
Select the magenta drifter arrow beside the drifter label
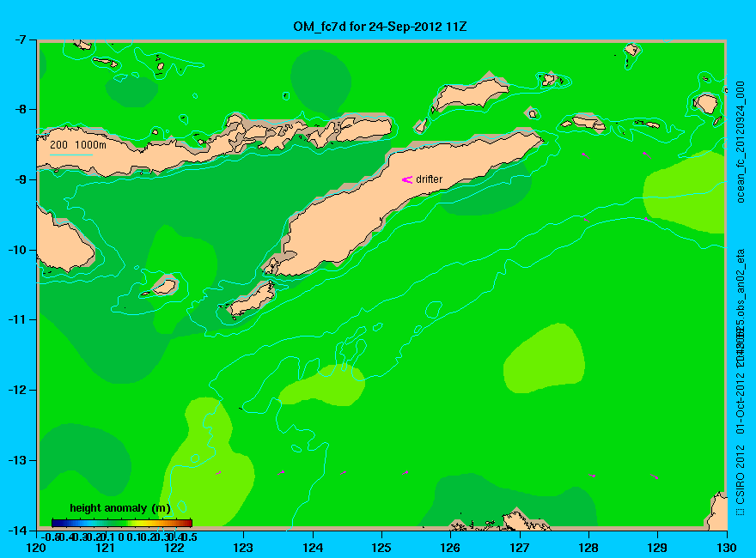tap(407, 179)
